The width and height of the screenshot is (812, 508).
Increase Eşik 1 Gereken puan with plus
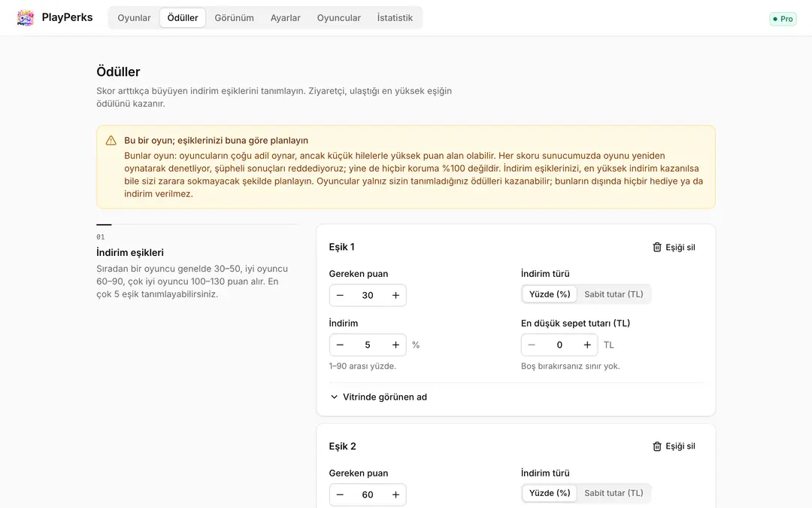395,296
